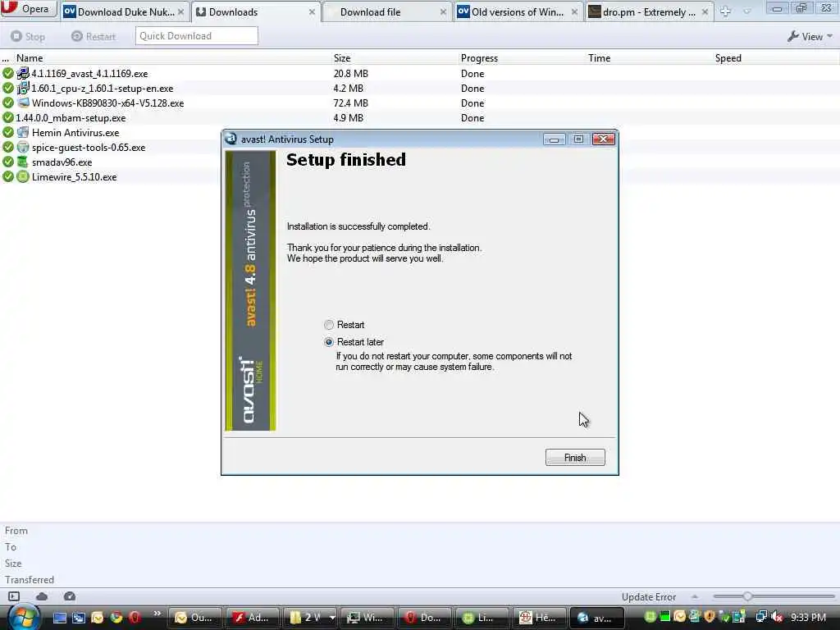840x630 pixels.
Task: Click the Opera menu button
Action: coord(28,9)
